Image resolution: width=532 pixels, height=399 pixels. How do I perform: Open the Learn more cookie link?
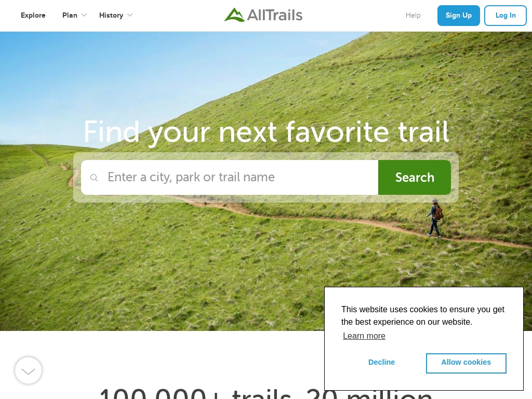[364, 336]
